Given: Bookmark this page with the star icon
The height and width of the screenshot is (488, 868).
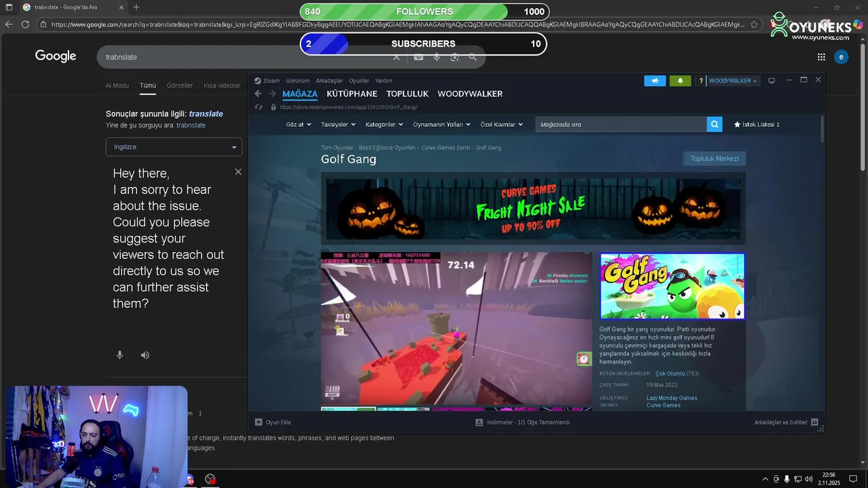Looking at the screenshot, I should (x=754, y=24).
